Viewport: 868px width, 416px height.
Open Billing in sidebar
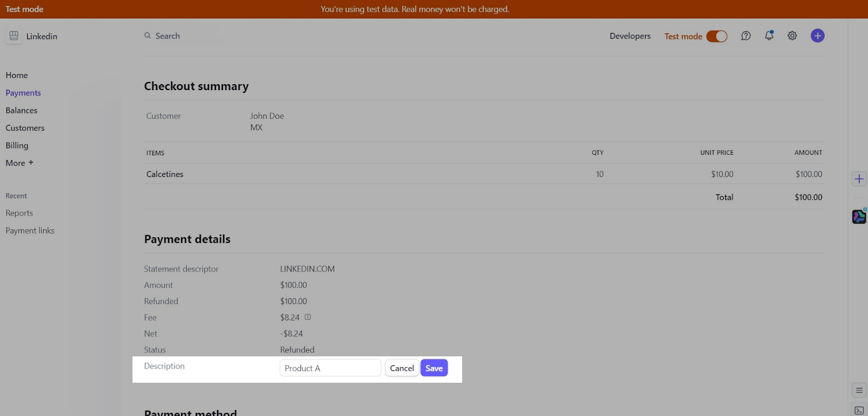(x=17, y=146)
